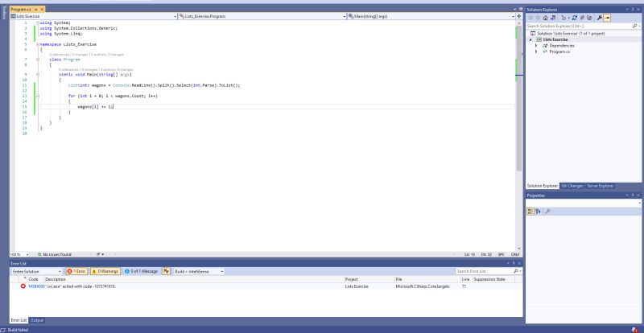Sort by Suppression State column header
The image size is (644, 333).
[x=489, y=279]
